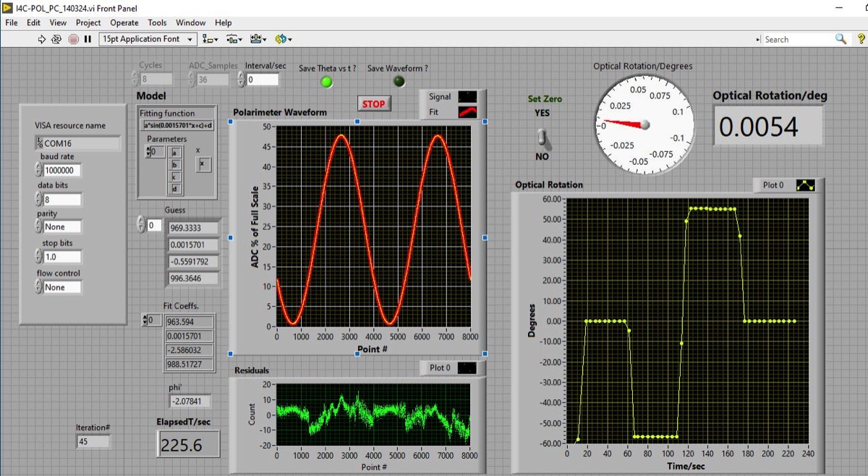Open the Operate menu

[124, 23]
